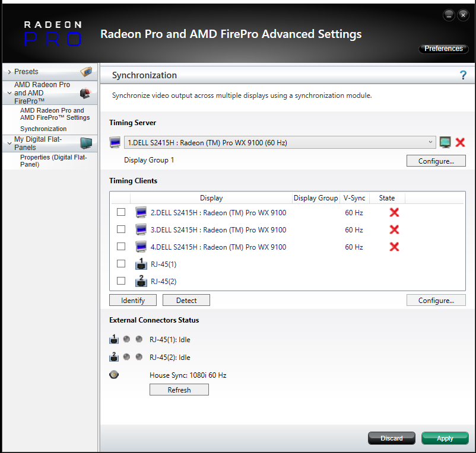Click the Display Group 1 label

149,160
